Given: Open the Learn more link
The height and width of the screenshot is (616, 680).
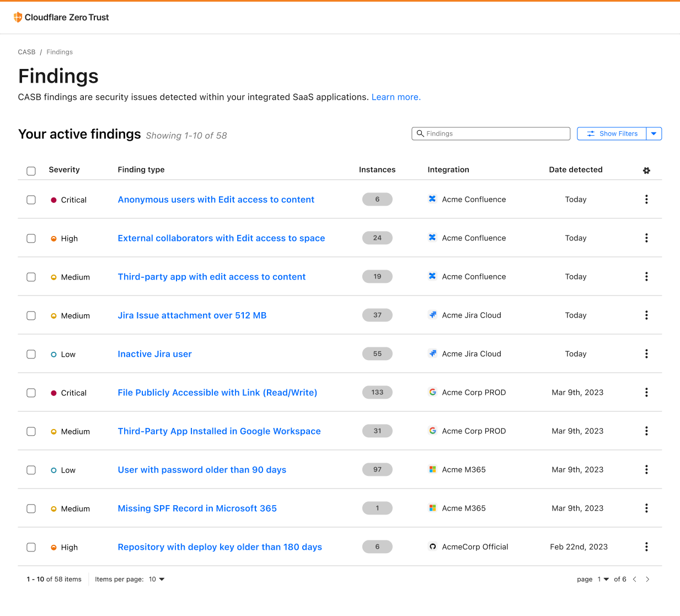Looking at the screenshot, I should (396, 97).
